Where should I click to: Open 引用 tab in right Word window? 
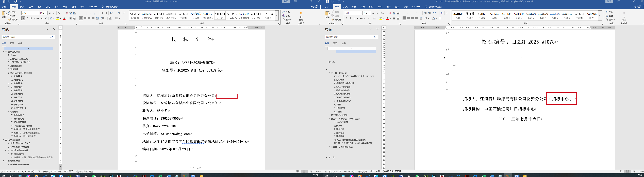pos(371,7)
